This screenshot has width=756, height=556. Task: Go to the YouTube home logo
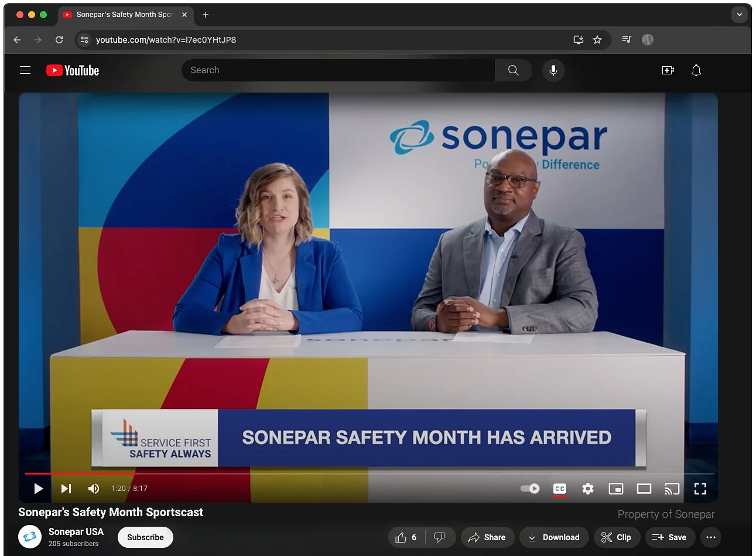(73, 70)
